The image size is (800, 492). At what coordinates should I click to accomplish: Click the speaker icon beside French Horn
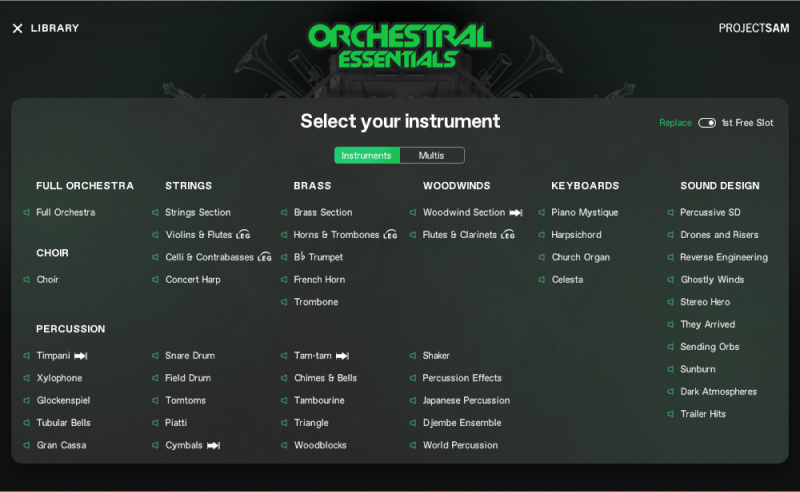coord(284,280)
